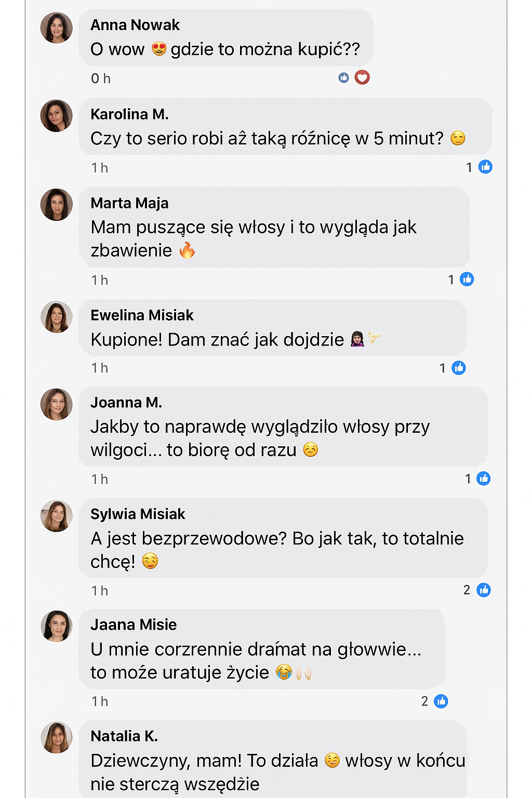Screen dimensions: 532x798
Task: Click the like icon on Joanna M.'s comment
Action: [483, 478]
